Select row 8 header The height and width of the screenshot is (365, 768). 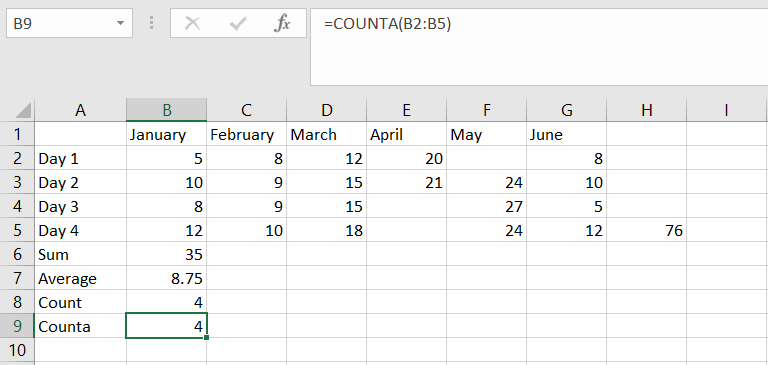tap(17, 302)
